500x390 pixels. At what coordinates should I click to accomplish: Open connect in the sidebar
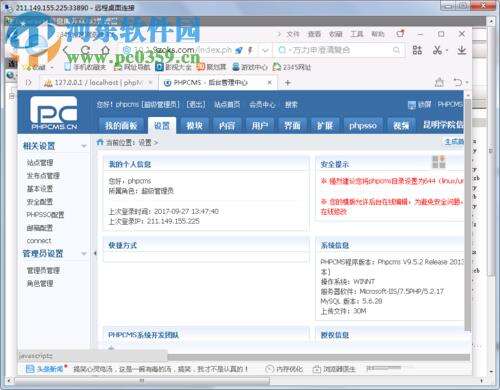pyautogui.click(x=39, y=241)
